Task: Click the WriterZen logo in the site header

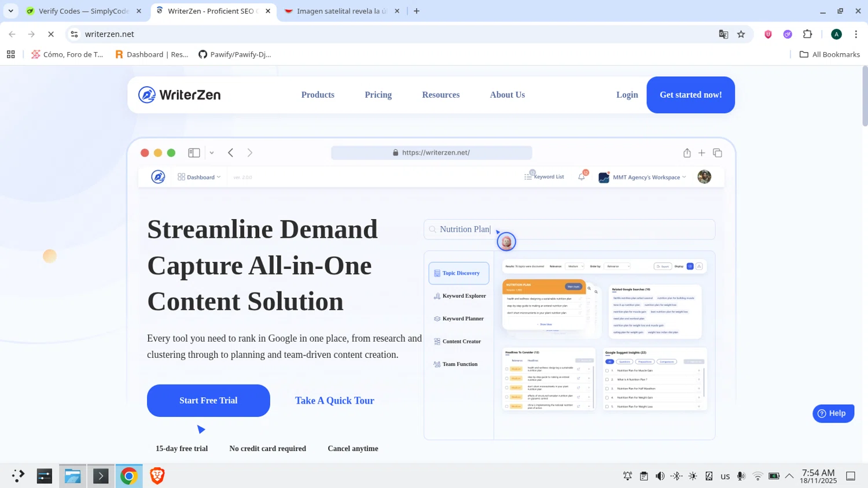Action: tap(179, 95)
